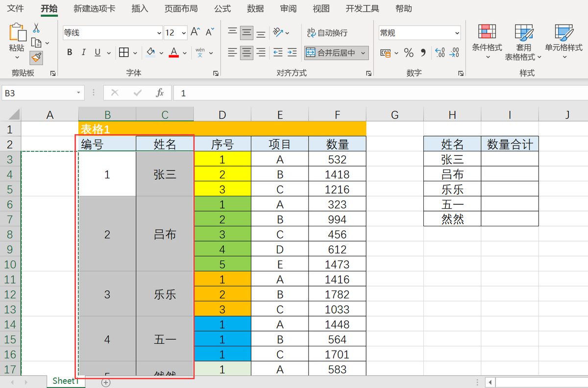The height and width of the screenshot is (388, 588).
Task: Open the 字体 group dialog launcher
Action: [216, 73]
